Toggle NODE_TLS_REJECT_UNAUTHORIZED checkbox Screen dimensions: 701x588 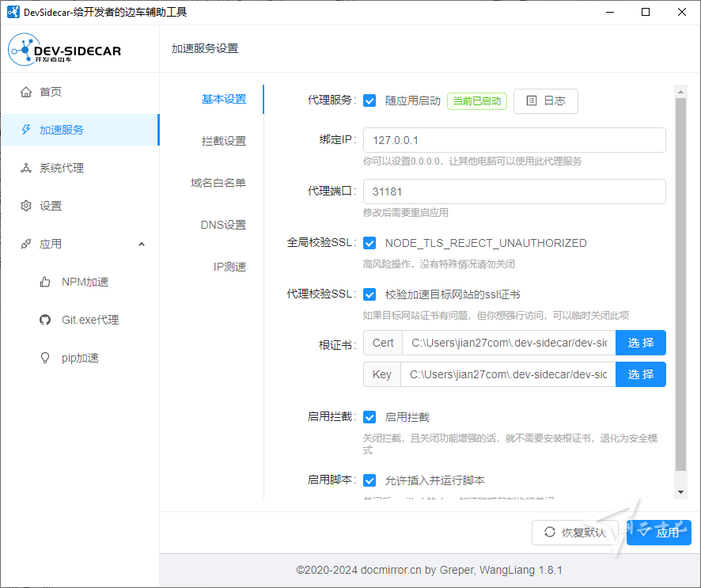click(x=369, y=243)
